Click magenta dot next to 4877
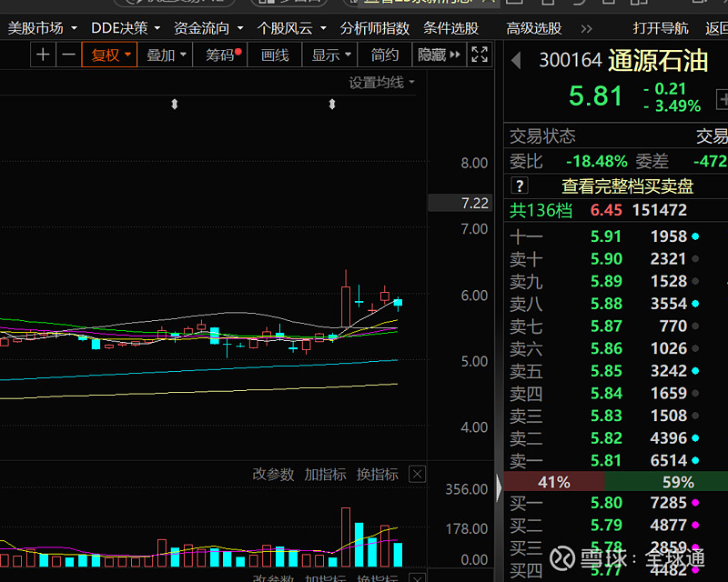The height and width of the screenshot is (582, 728). [695, 525]
